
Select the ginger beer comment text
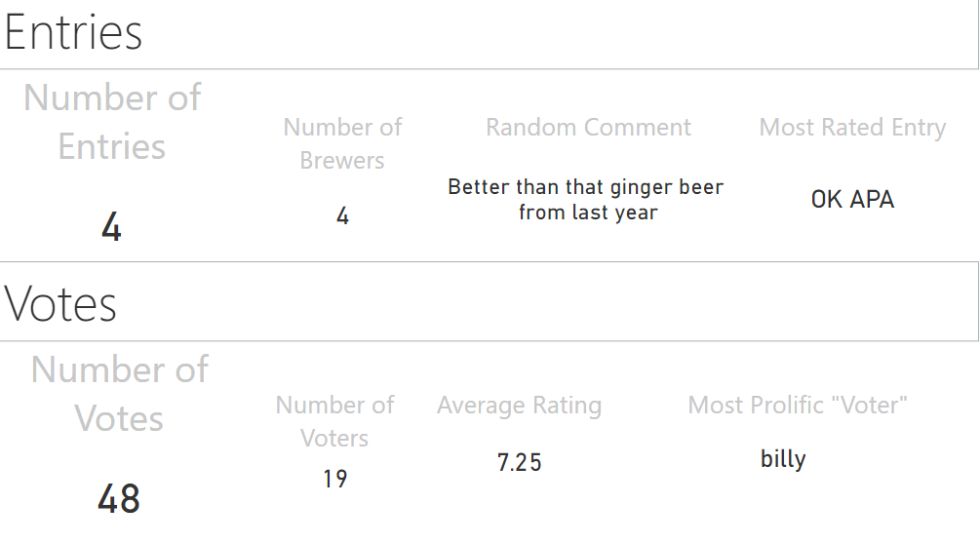[586, 199]
